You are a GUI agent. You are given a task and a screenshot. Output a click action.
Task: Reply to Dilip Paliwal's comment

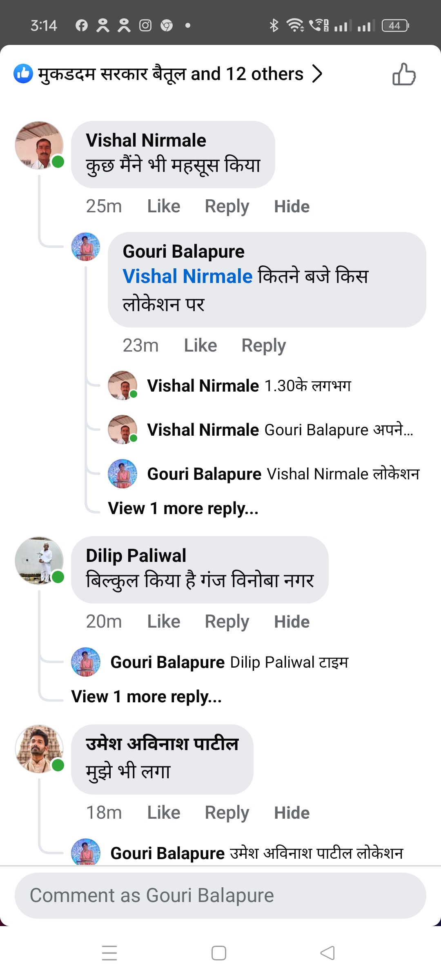pyautogui.click(x=227, y=621)
